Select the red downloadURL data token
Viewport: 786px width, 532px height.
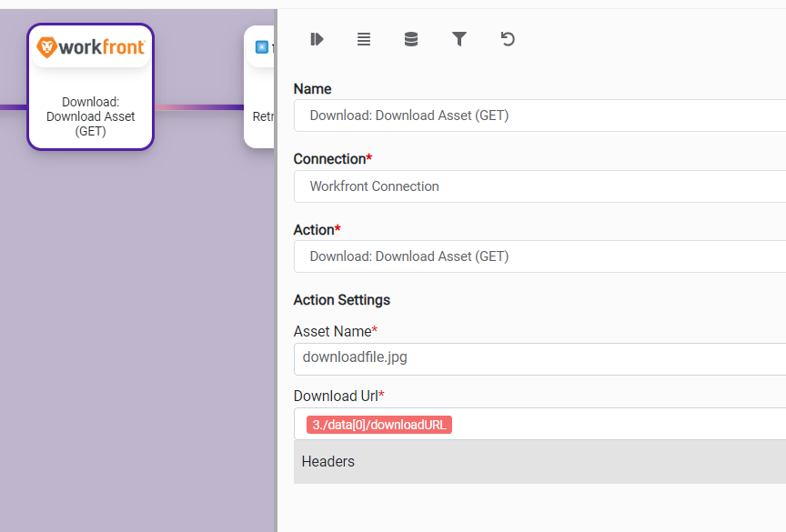click(379, 425)
